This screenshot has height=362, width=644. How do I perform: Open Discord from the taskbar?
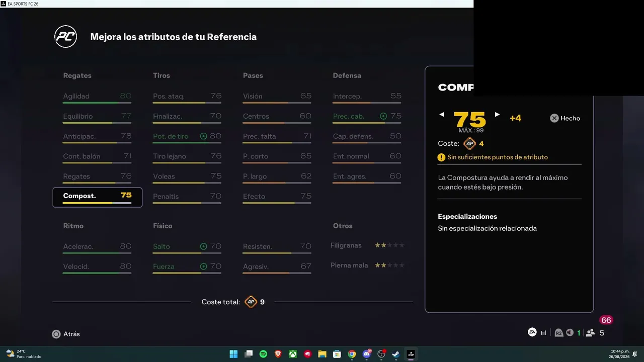pos(367,354)
